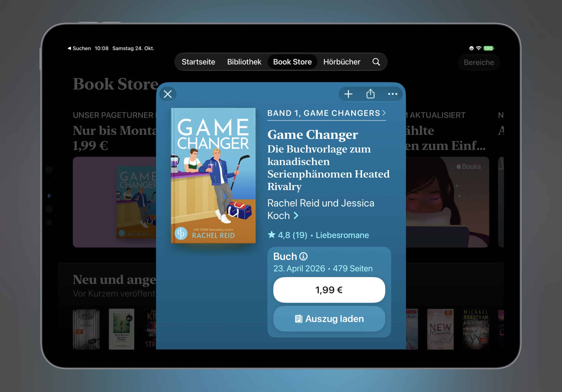562x392 pixels.
Task: Tap the subtitle Die Buchvorlage zum kanadischen Serienphänomen
Action: pos(328,168)
